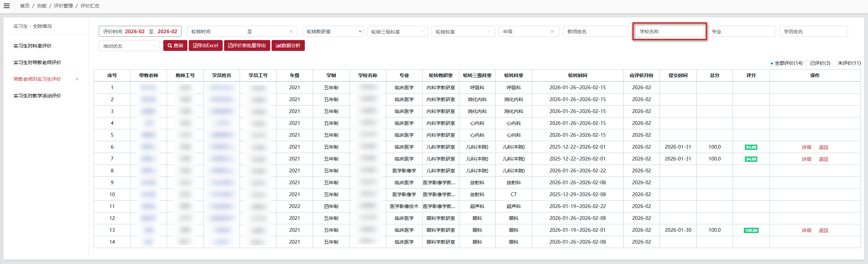Click the 实习生 - 全院情况 sidebar heading
868x264 pixels.
tap(33, 26)
